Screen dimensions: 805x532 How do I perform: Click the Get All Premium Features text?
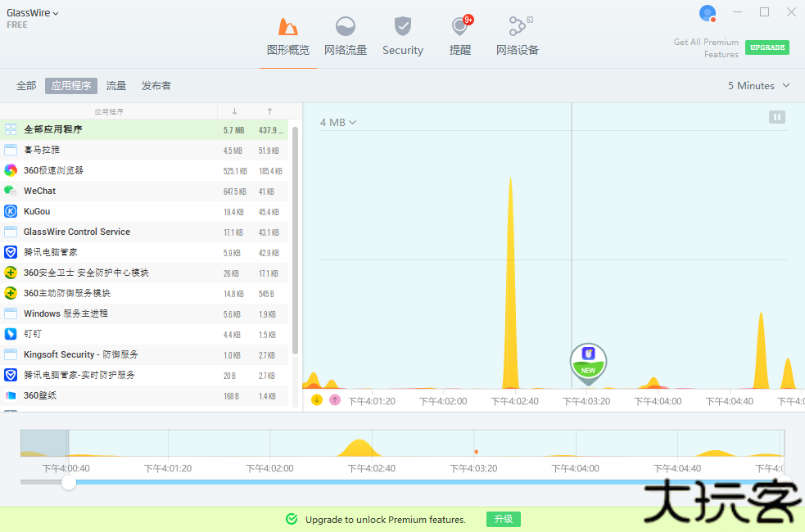pyautogui.click(x=707, y=48)
